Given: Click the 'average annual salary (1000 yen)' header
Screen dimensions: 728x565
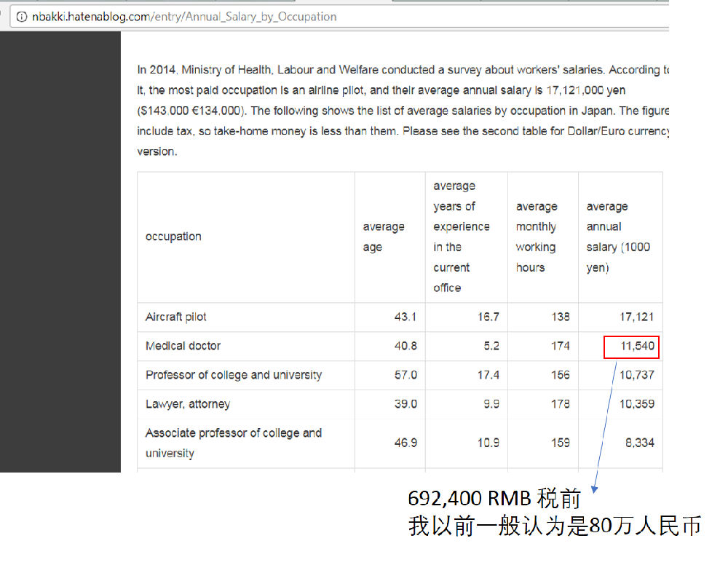Looking at the screenshot, I should (618, 237).
